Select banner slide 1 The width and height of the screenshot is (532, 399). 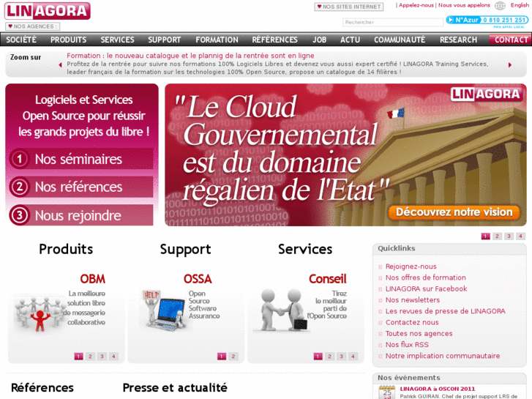(x=485, y=236)
